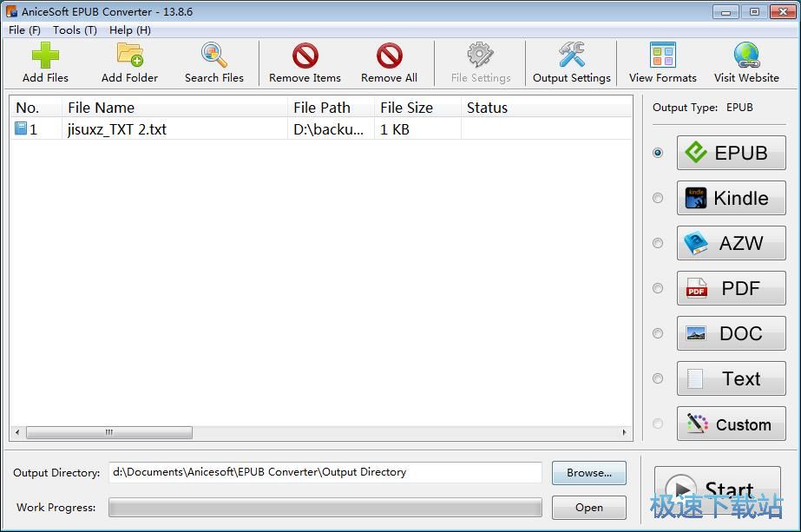Select the Kindle output radio button

point(658,198)
